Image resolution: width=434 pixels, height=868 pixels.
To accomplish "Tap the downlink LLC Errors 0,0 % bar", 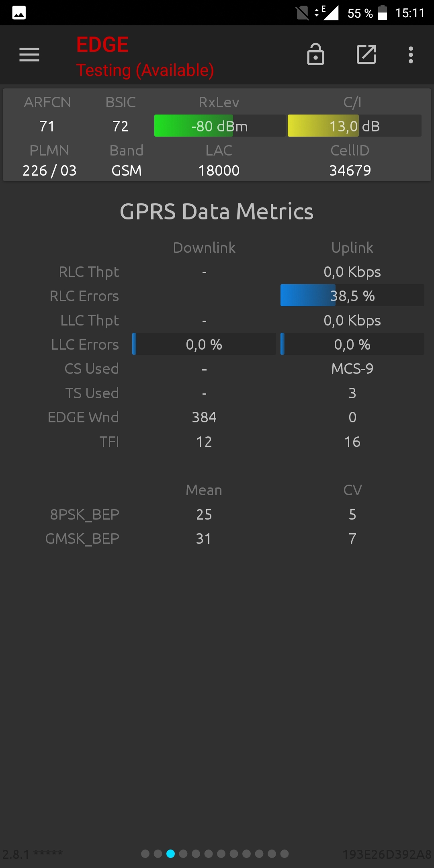I will click(x=204, y=344).
